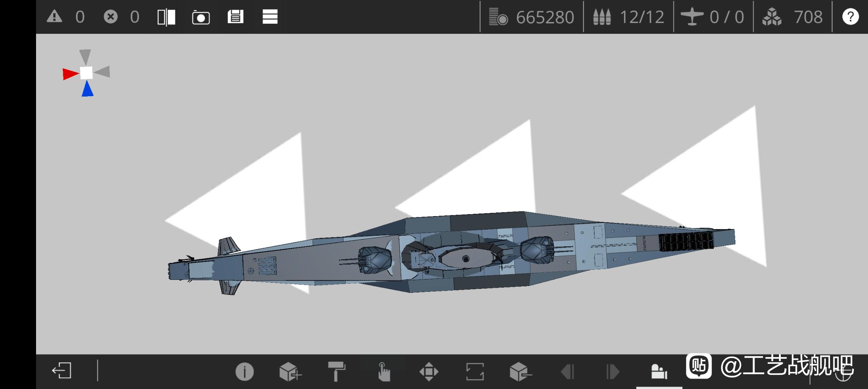868x389 pixels.
Task: Save the ship with the floppy icon
Action: (x=235, y=17)
